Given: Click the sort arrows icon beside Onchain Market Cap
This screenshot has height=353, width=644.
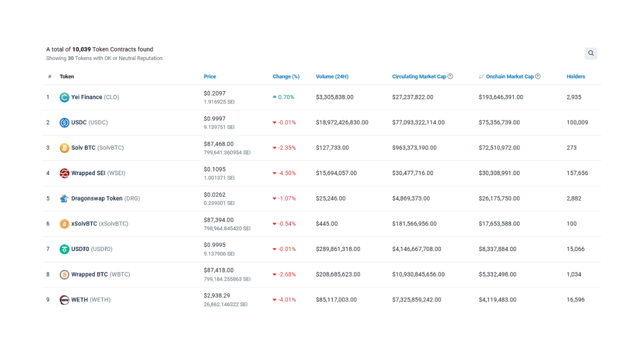Looking at the screenshot, I should click(481, 76).
